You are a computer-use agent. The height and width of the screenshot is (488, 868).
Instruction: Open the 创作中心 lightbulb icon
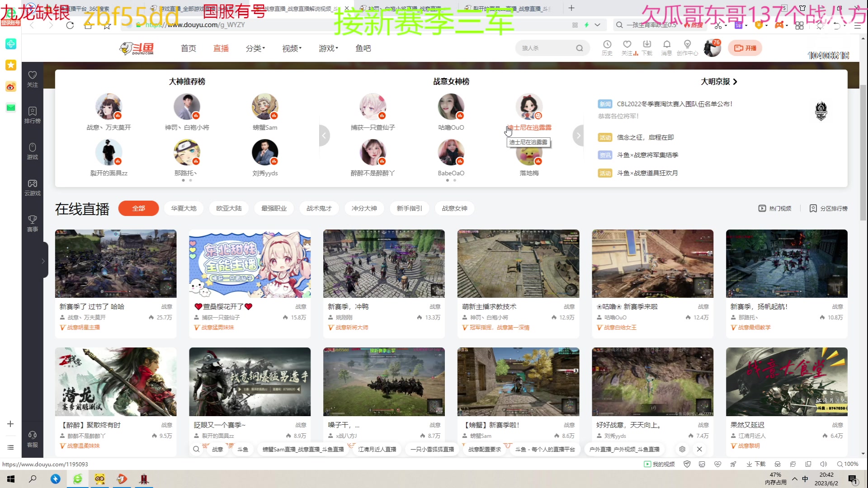click(687, 47)
